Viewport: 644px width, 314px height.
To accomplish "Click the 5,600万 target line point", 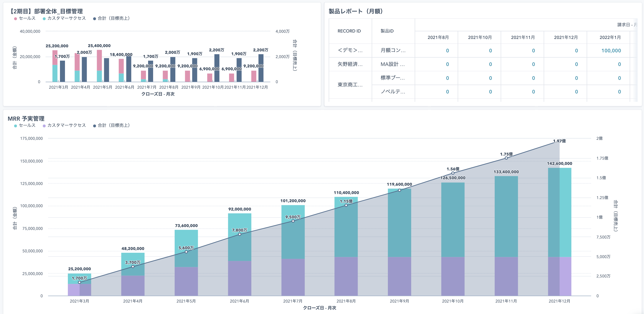I will click(186, 252).
